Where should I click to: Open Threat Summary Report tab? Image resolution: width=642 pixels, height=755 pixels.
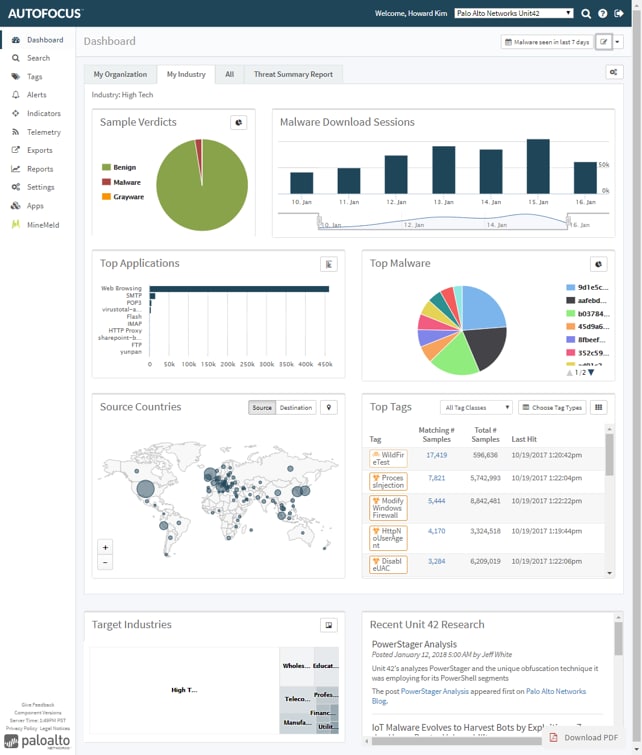tap(293, 75)
